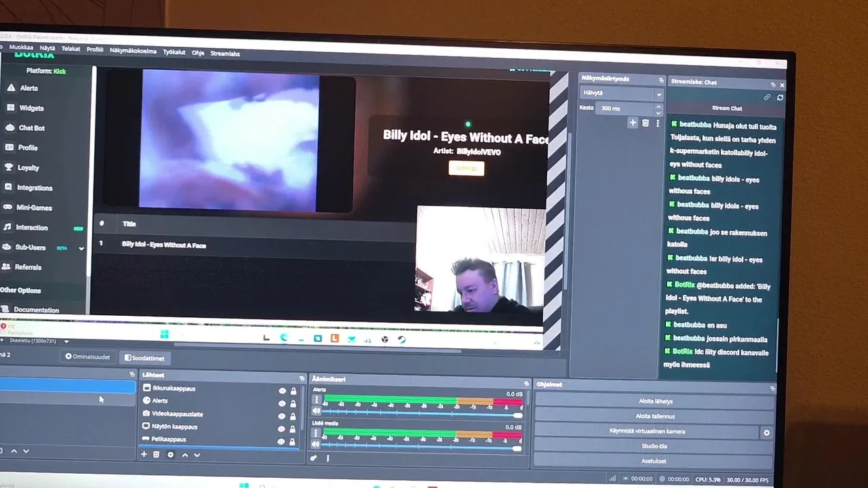Open the Profile page in BotRix sidebar
The width and height of the screenshot is (868, 488).
pos(22,147)
